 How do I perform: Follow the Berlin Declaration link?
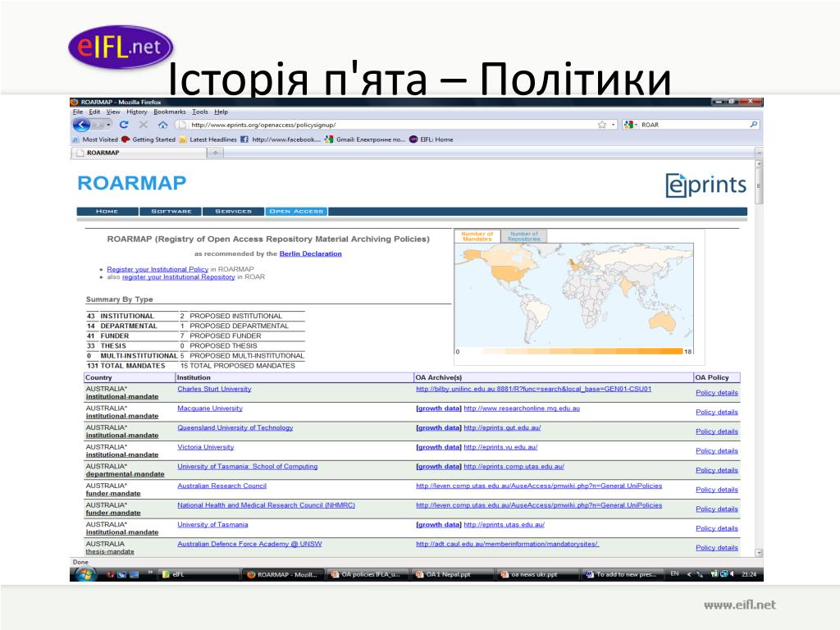coord(310,254)
